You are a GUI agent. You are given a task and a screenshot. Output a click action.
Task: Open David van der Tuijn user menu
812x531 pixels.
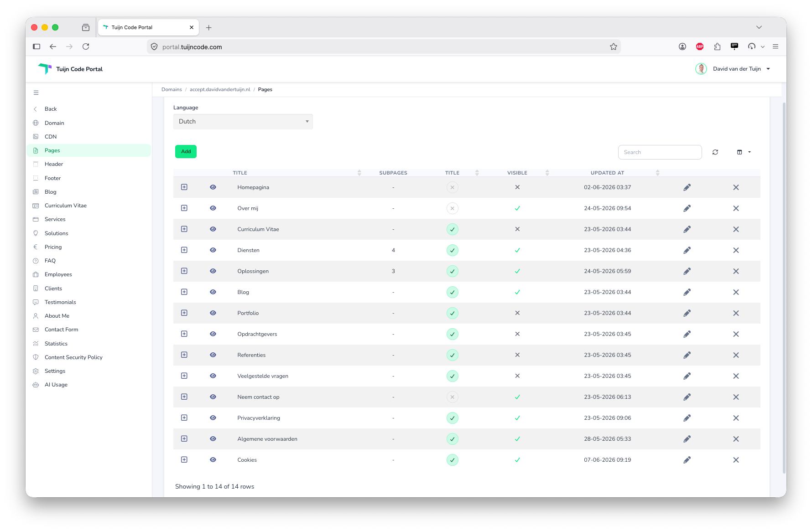pyautogui.click(x=733, y=69)
